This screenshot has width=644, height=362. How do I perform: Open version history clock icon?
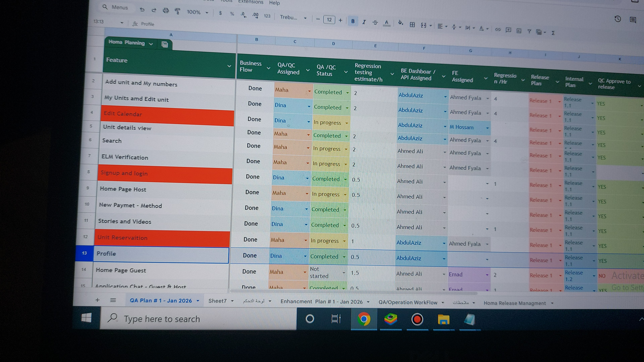point(618,19)
